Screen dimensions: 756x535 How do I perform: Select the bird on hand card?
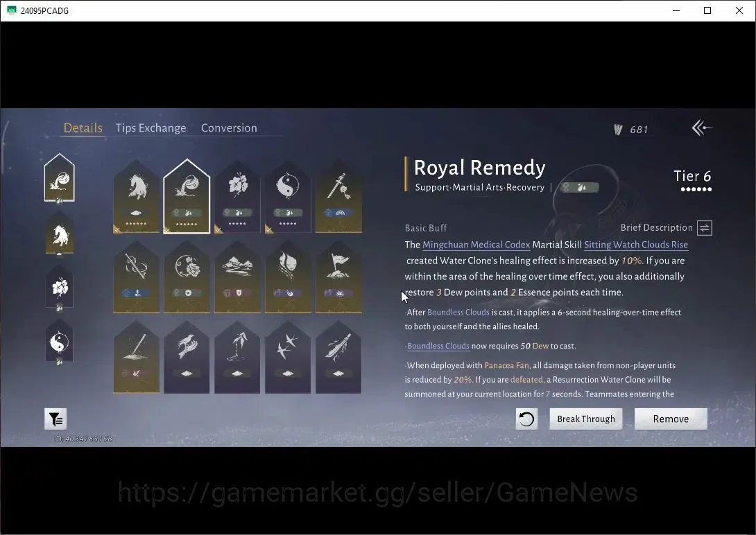pyautogui.click(x=187, y=357)
